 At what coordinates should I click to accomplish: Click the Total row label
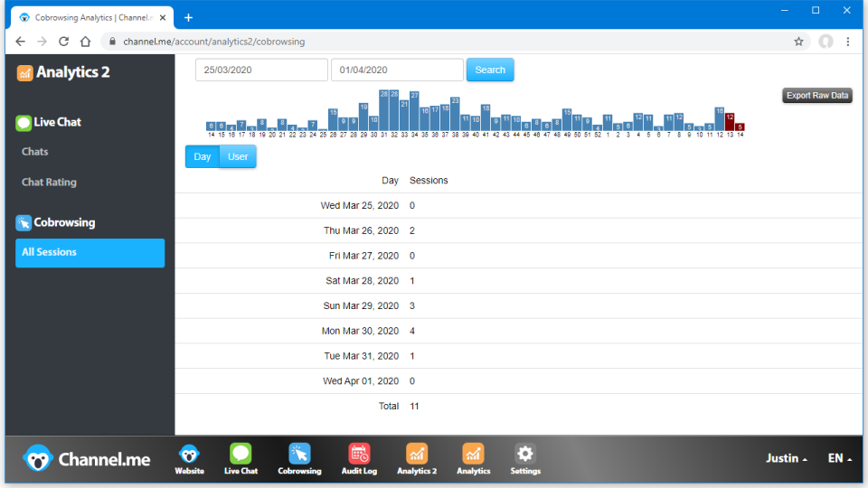click(389, 406)
